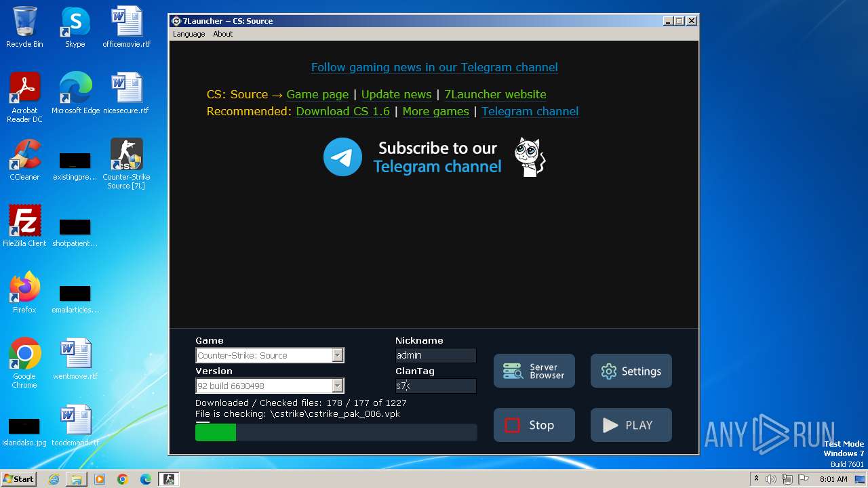This screenshot has height=488, width=868.
Task: Open Windows Explorer from taskbar
Action: (77, 479)
